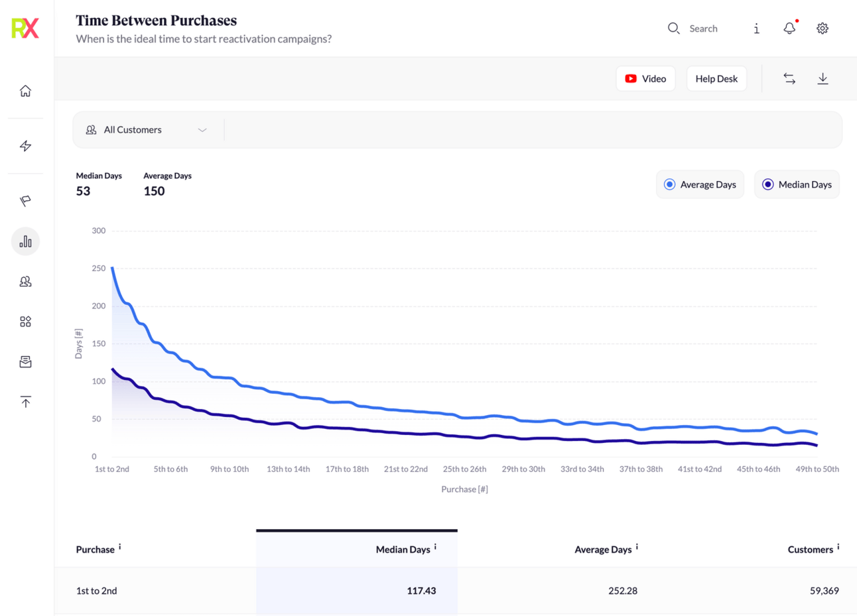Click the four-squares grid sidebar icon

point(25,322)
